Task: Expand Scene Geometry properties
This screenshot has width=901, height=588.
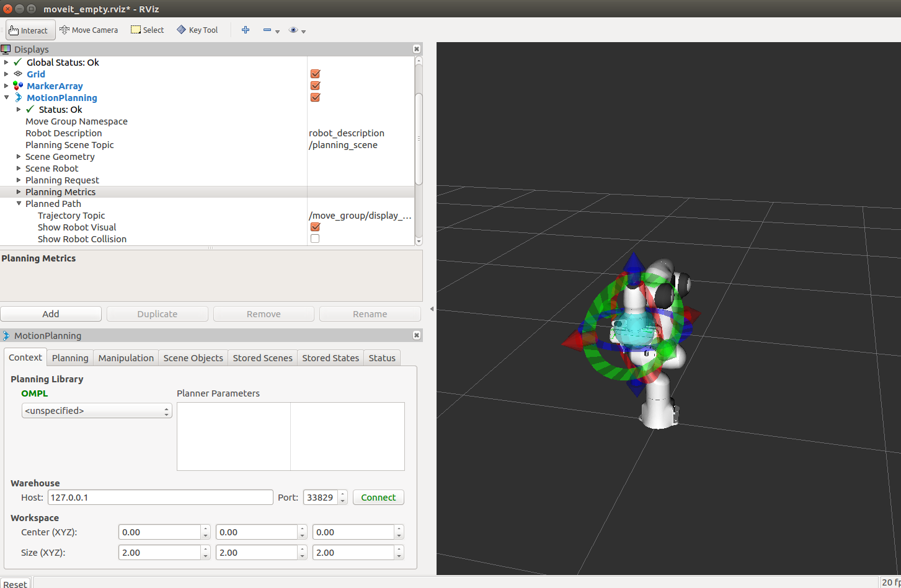Action: pyautogui.click(x=19, y=156)
